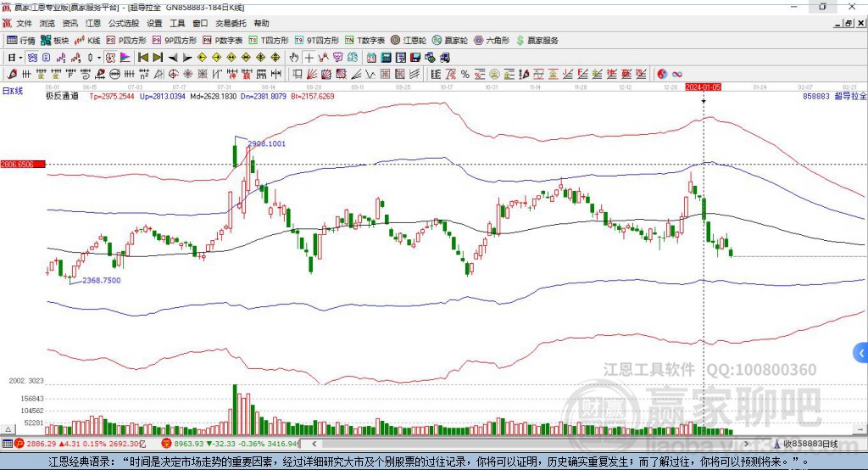This screenshot has width=868, height=470.
Task: Open the 工具 menu
Action: coord(177,23)
